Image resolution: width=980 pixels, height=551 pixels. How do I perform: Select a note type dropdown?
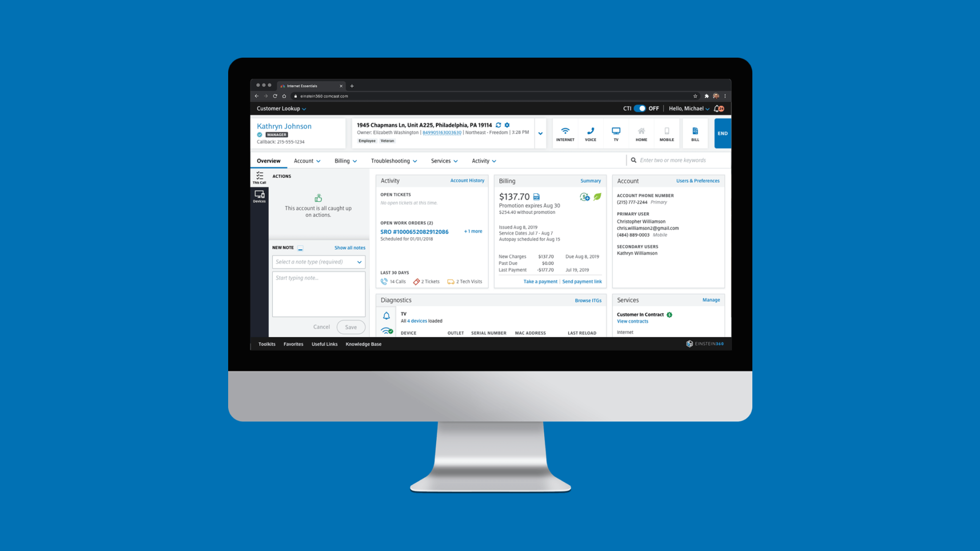pos(317,261)
